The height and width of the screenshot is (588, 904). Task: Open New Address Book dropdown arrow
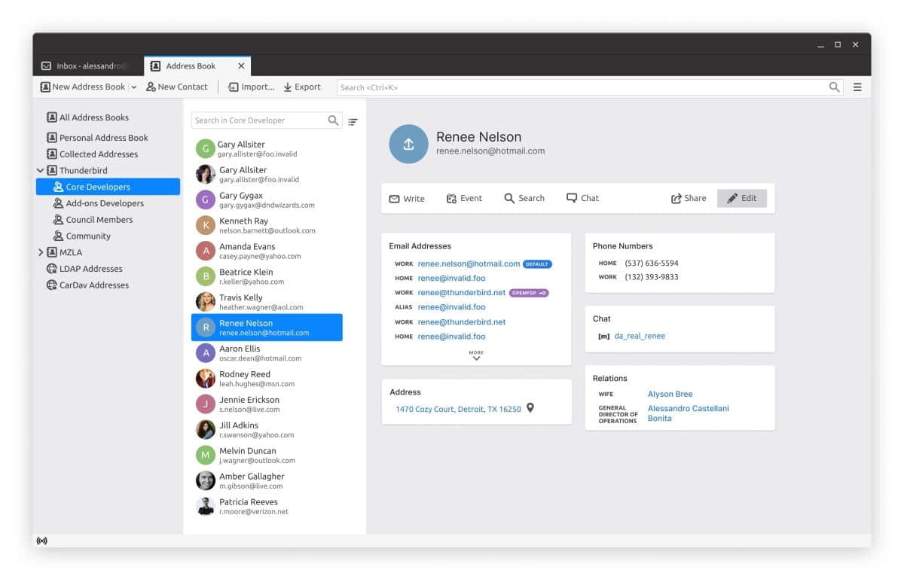coord(134,87)
